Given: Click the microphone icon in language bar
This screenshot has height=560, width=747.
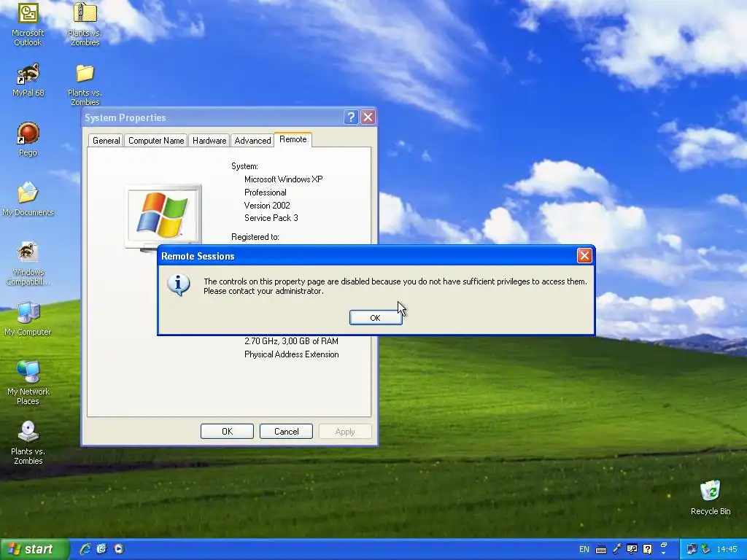Looking at the screenshot, I should tap(617, 550).
